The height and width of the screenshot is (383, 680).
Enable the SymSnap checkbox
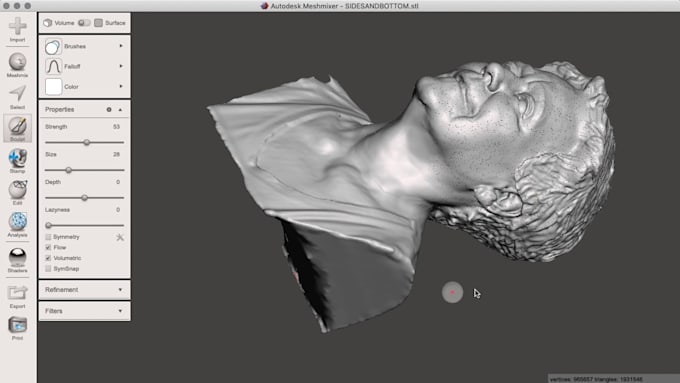[x=48, y=269]
